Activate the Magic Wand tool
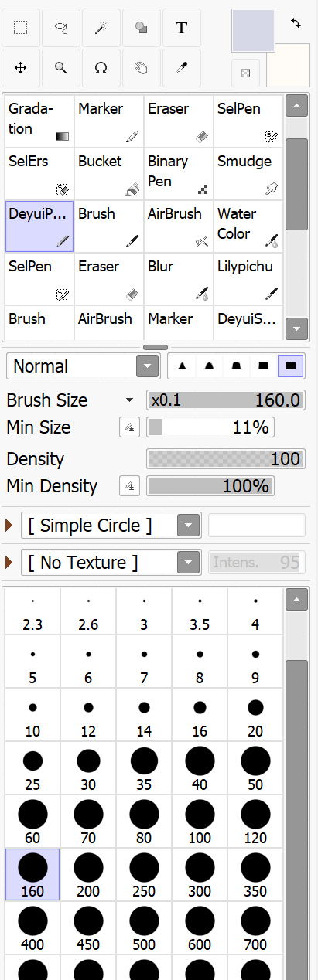The width and height of the screenshot is (318, 980). pyautogui.click(x=101, y=29)
